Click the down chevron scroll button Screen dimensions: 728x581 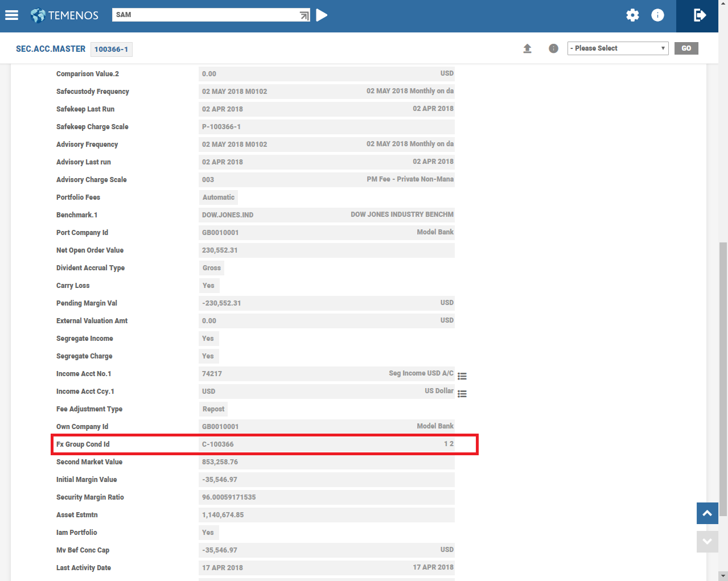click(x=707, y=542)
